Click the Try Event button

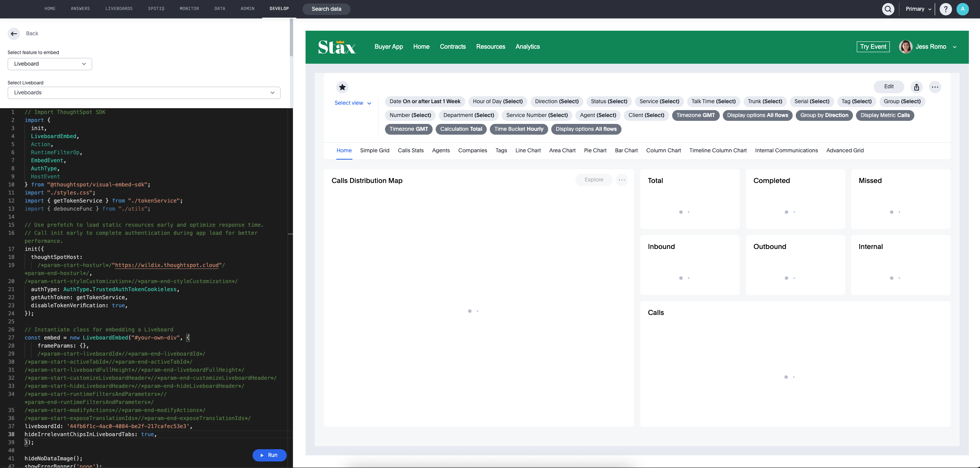[x=873, y=47]
